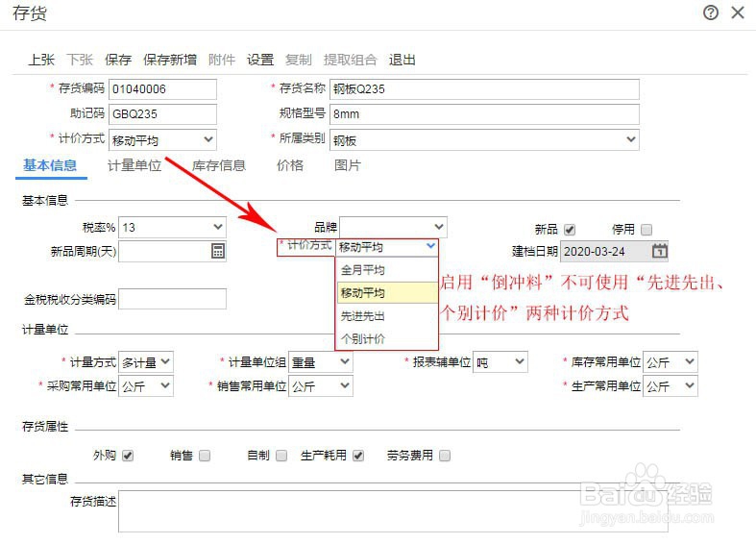Viewport: 756px width, 544px height.
Task: Expand the 销售常用单位 dropdown
Action: [x=320, y=386]
